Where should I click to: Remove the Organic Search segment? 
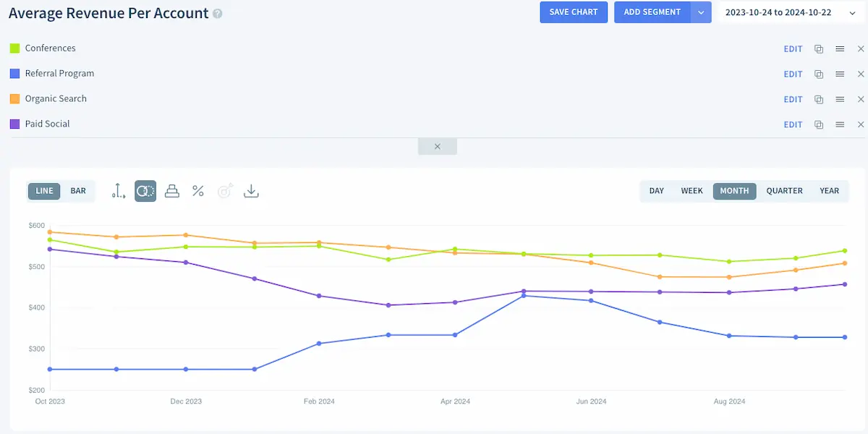coord(861,100)
